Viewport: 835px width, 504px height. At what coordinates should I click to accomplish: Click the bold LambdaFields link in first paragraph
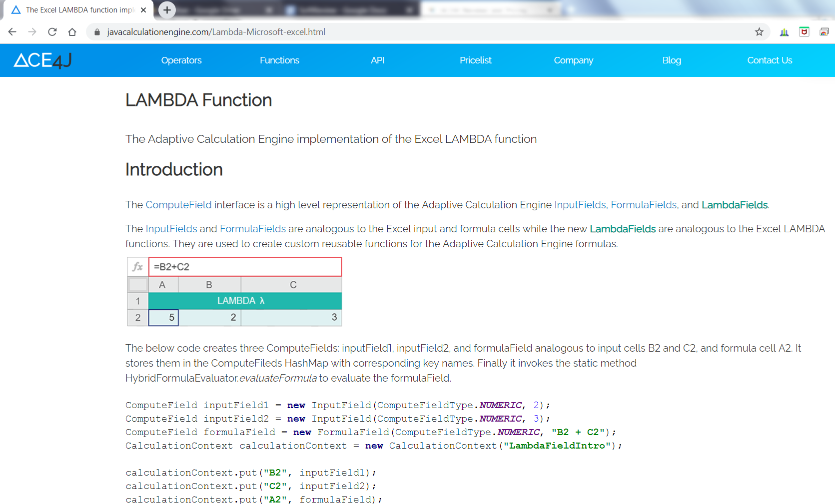(x=734, y=205)
